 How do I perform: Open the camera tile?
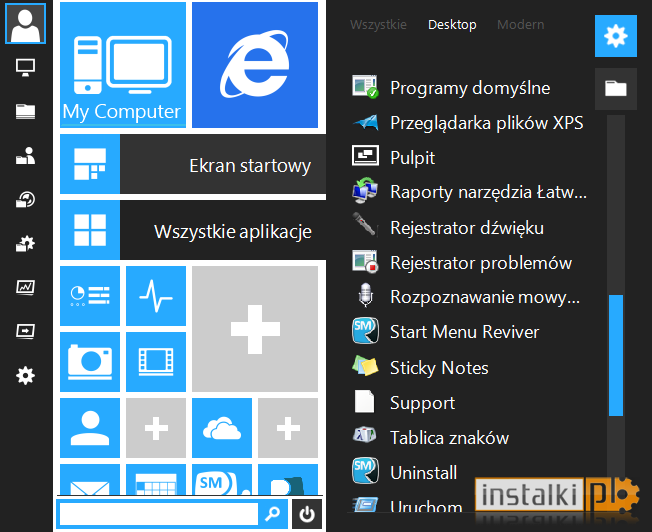pyautogui.click(x=90, y=362)
